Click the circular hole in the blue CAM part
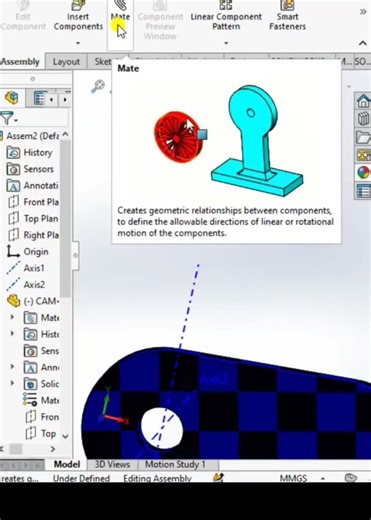The image size is (371, 520). pos(162,428)
